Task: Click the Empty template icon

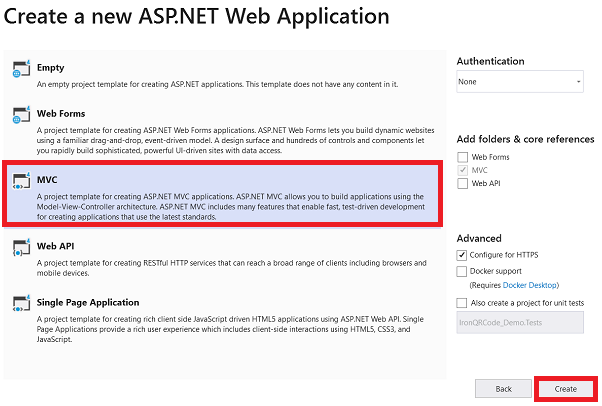Action: [x=21, y=69]
